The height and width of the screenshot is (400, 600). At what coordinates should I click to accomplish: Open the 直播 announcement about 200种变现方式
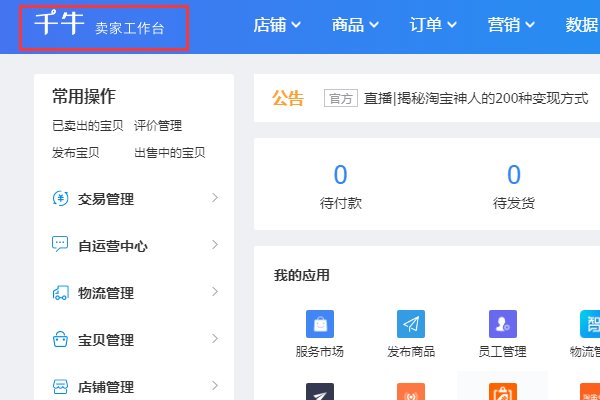pyautogui.click(x=476, y=98)
